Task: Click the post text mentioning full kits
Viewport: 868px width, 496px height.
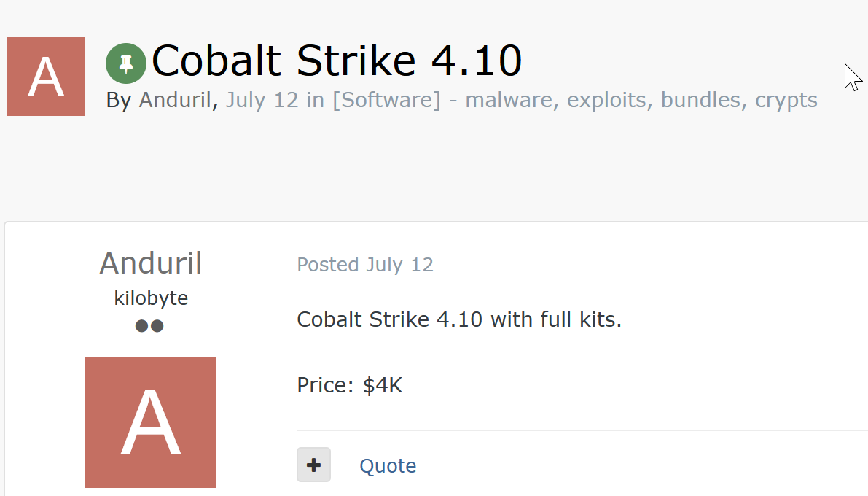Action: coord(459,319)
